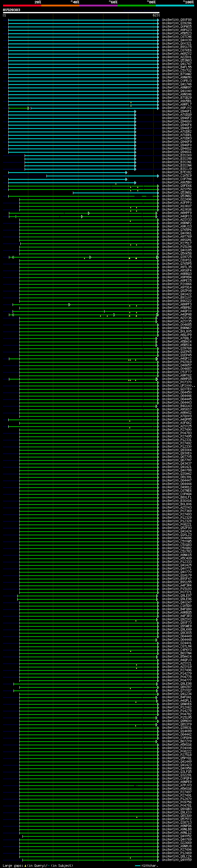Viewport: 197px width, 868px height.
Task: Select hit UniRef100_Q946G1
Action: tap(177, 152)
